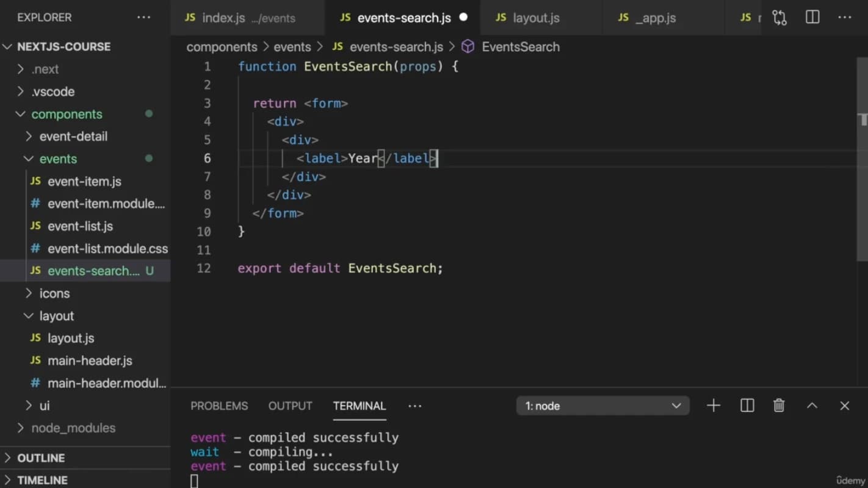Create a new terminal with plus icon
Screen dimensions: 868x488
[x=714, y=406]
